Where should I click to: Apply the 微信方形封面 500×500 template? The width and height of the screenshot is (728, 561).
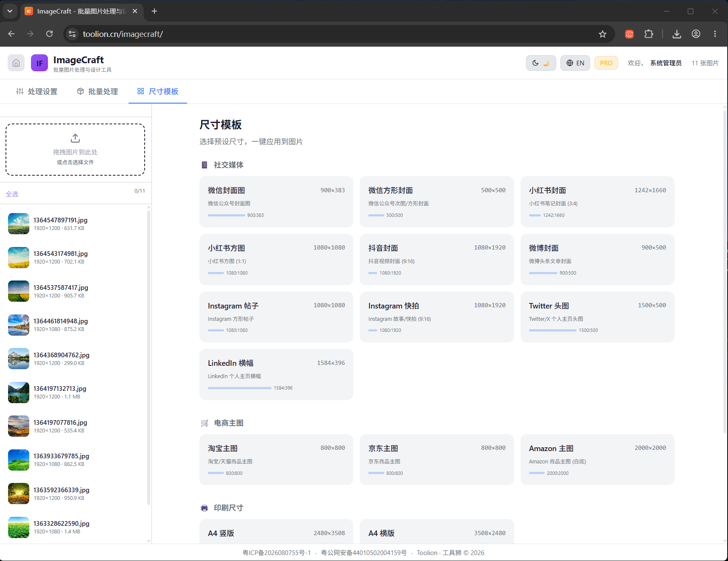pyautogui.click(x=437, y=202)
